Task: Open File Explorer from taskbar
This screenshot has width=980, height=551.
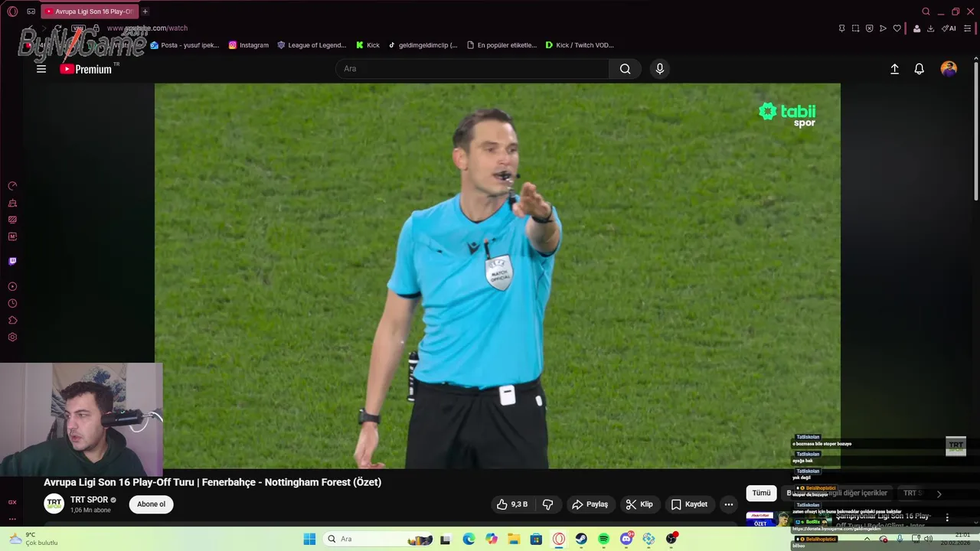Action: pos(514,539)
